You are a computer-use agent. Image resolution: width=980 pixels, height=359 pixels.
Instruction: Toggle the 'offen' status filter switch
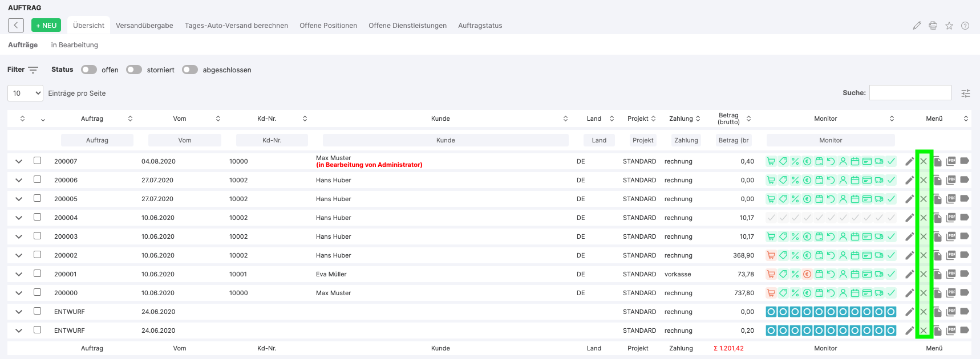pos(88,70)
